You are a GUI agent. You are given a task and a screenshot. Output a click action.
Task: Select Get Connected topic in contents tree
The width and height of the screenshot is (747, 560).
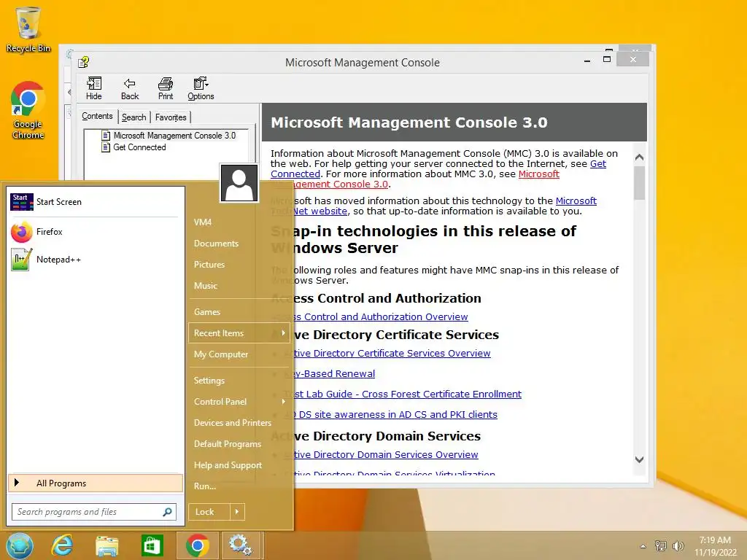coord(139,147)
